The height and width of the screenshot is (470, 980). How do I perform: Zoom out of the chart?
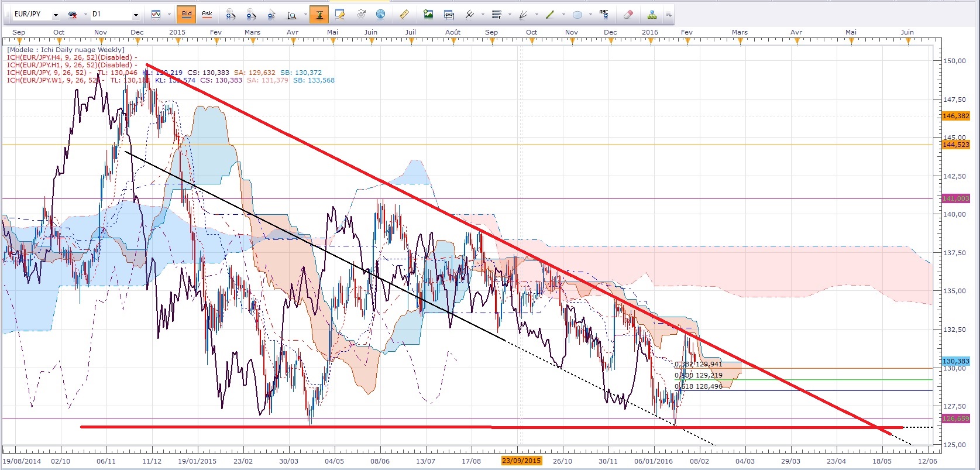[251, 14]
